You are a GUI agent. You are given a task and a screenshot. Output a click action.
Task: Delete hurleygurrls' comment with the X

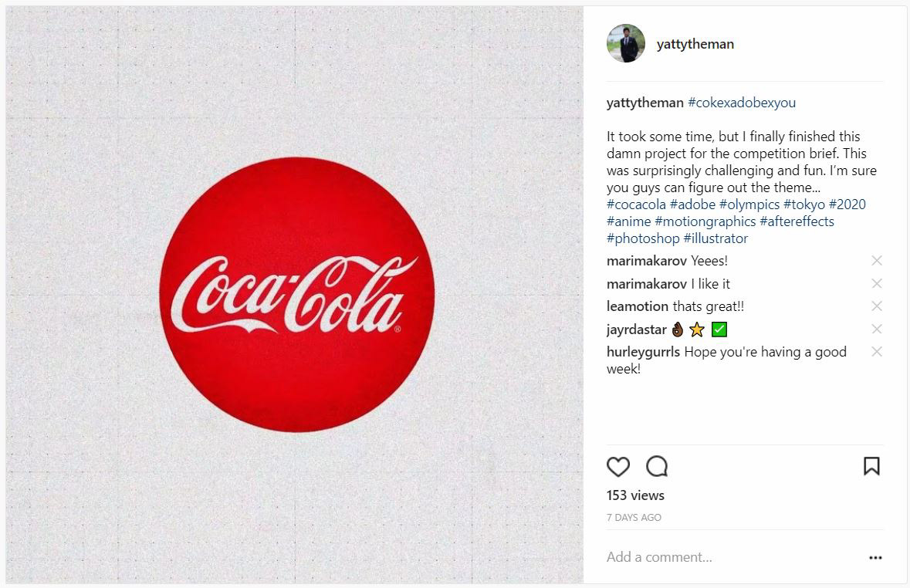pos(876,352)
